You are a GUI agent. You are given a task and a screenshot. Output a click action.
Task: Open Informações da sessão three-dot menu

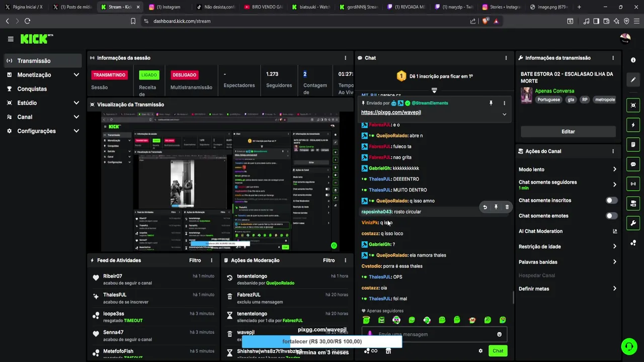(345, 58)
